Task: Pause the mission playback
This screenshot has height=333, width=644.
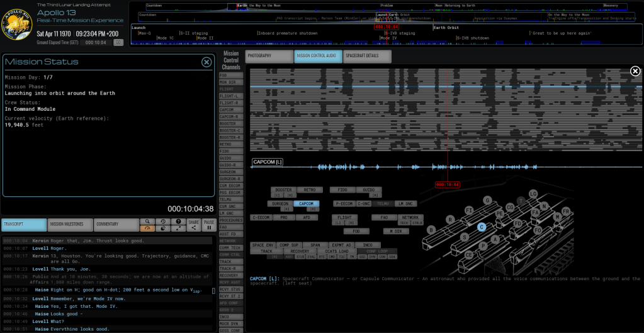Action: [208, 225]
